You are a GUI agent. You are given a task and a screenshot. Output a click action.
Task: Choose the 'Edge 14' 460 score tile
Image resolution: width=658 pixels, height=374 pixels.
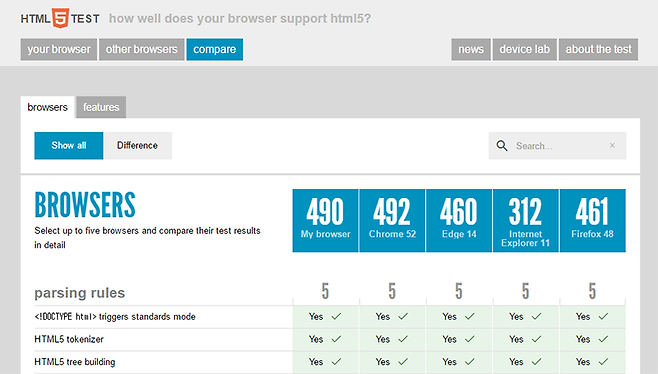click(x=459, y=220)
